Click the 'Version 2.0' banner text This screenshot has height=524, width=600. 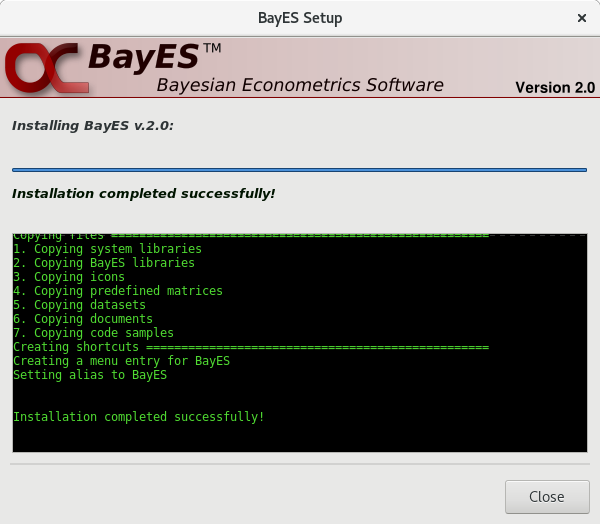(555, 88)
